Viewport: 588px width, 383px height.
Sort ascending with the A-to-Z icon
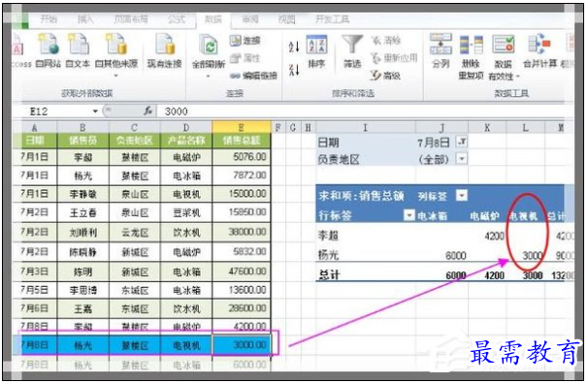tap(294, 47)
